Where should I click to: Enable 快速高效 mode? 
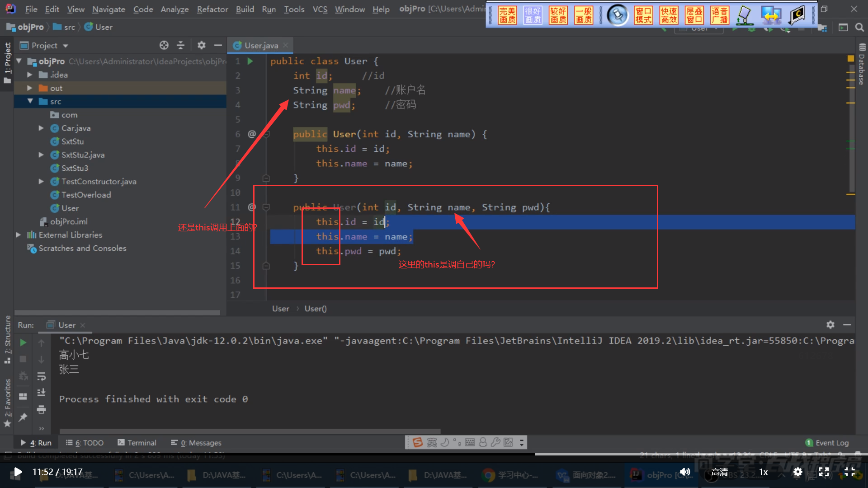pos(669,15)
